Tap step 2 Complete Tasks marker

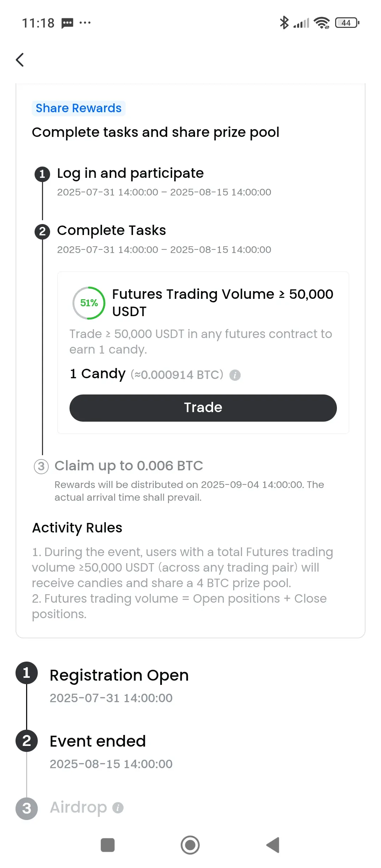42,231
